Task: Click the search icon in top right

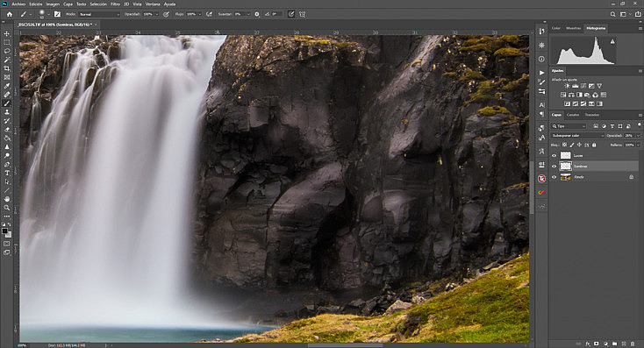Action: click(612, 14)
